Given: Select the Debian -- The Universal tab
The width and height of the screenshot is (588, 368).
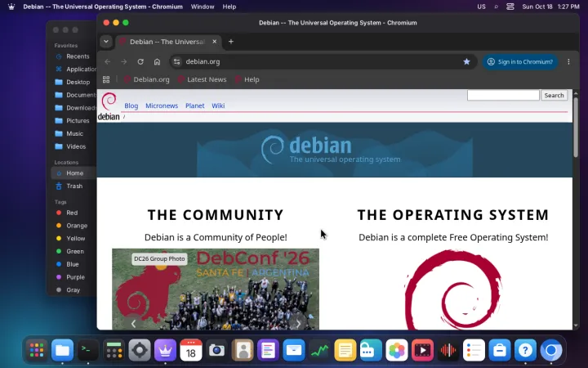Looking at the screenshot, I should click(x=167, y=42).
